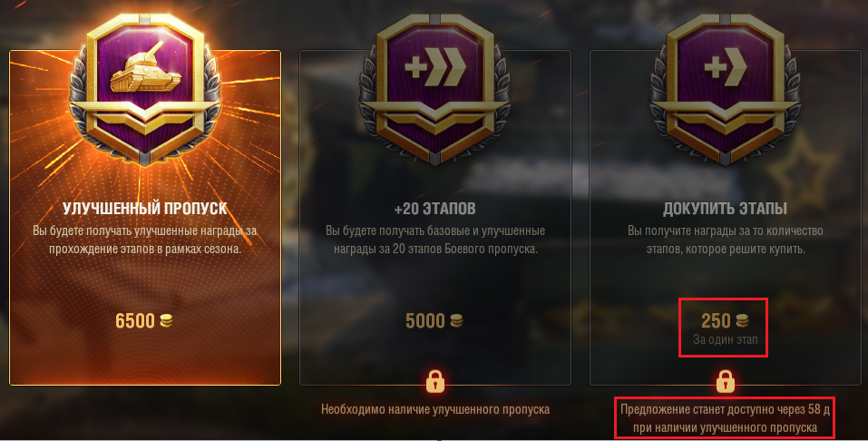Screen dimensions: 868x441
Task: Click the gold coin icon beside 250
Action: coord(742,320)
